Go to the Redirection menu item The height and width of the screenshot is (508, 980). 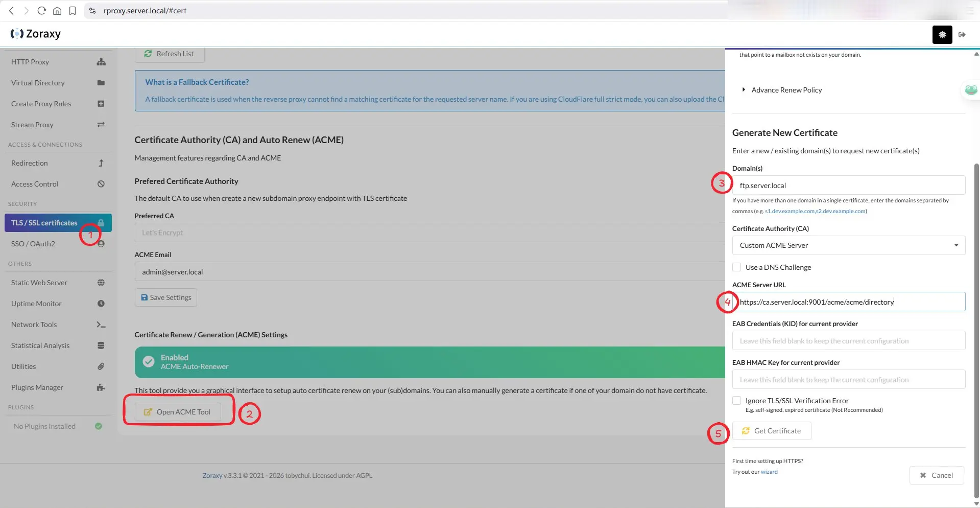coord(30,163)
